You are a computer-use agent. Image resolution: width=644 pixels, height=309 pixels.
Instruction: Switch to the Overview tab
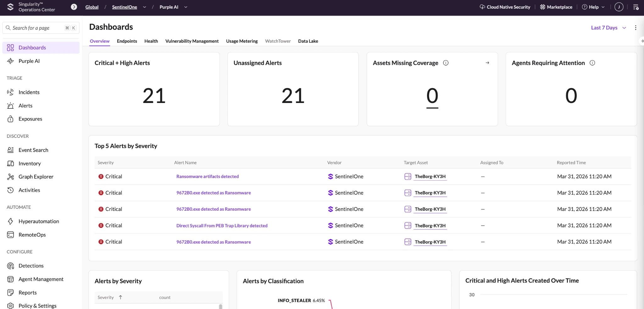[x=100, y=41]
